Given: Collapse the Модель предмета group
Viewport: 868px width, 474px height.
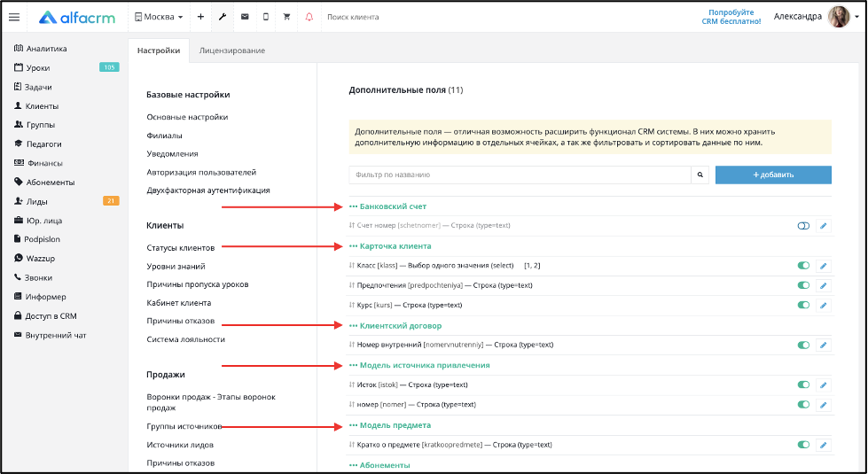Looking at the screenshot, I should (x=390, y=425).
